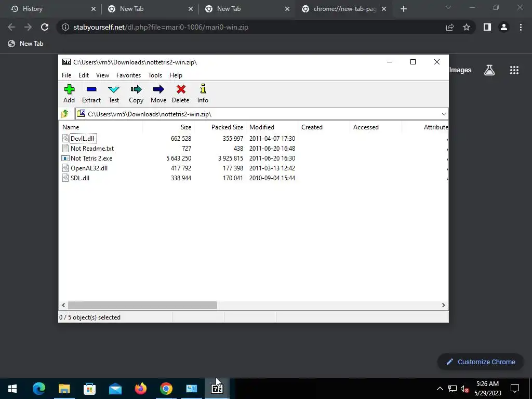Show hidden system tray icons
Viewport: 532px width, 399px height.
click(x=440, y=389)
